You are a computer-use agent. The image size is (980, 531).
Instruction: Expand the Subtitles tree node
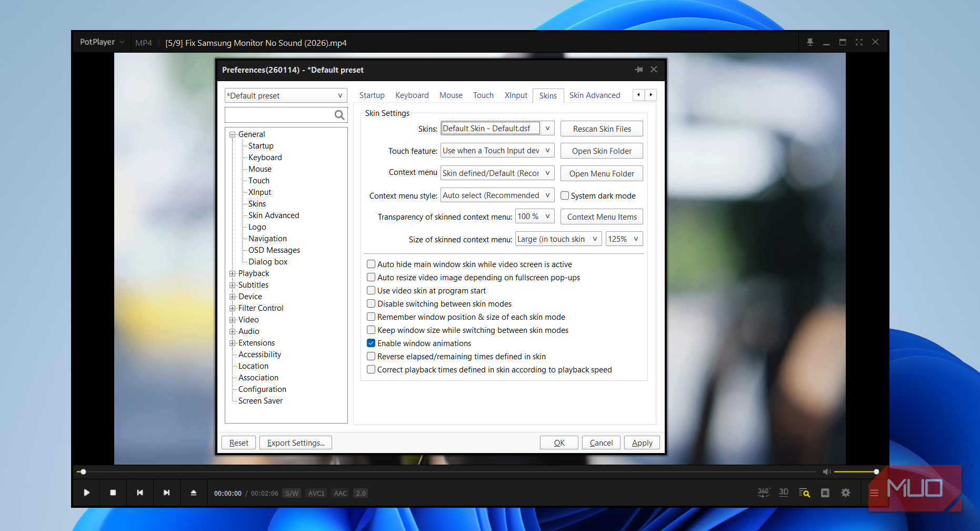(x=232, y=285)
